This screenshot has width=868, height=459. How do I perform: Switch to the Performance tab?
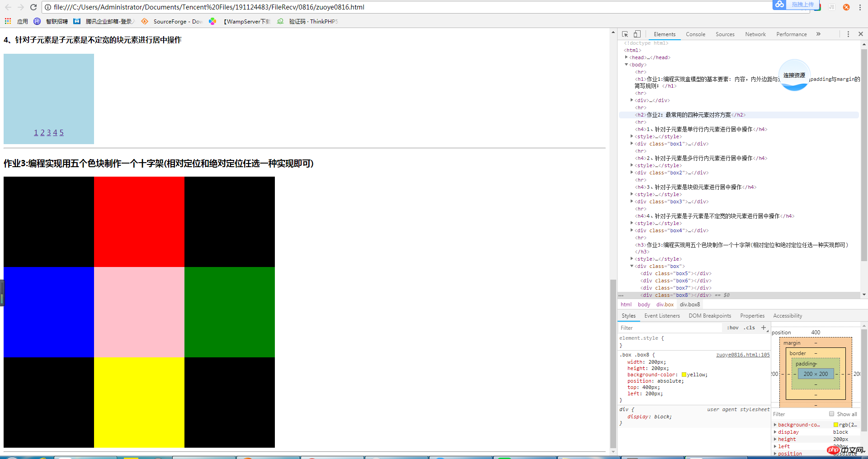[792, 34]
